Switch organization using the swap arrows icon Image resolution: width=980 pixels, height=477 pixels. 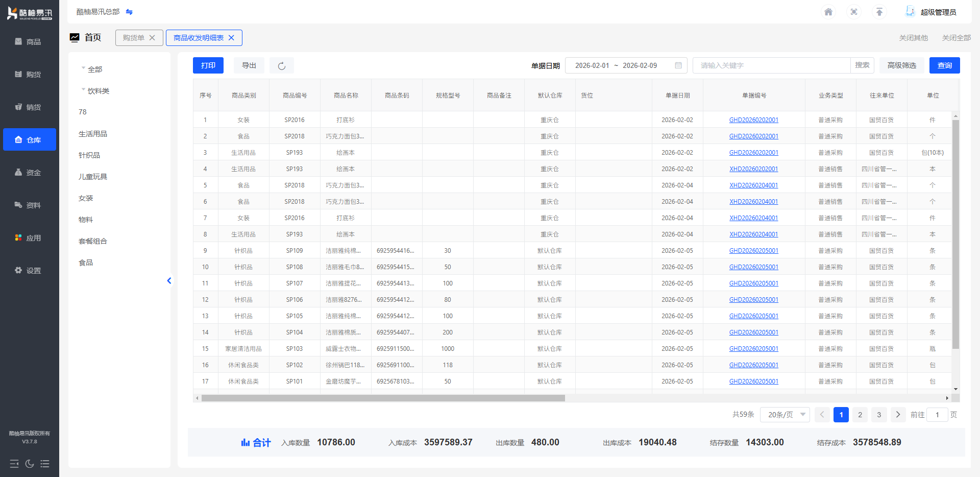click(129, 12)
